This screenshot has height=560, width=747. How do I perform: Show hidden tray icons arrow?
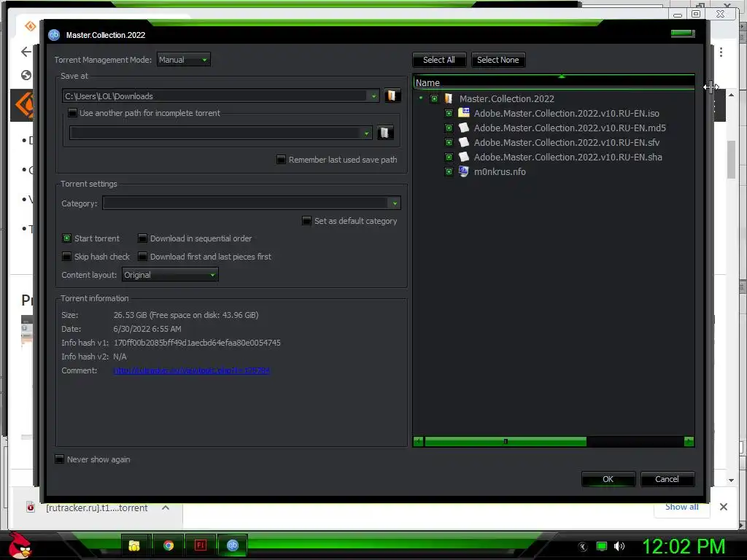tap(582, 547)
